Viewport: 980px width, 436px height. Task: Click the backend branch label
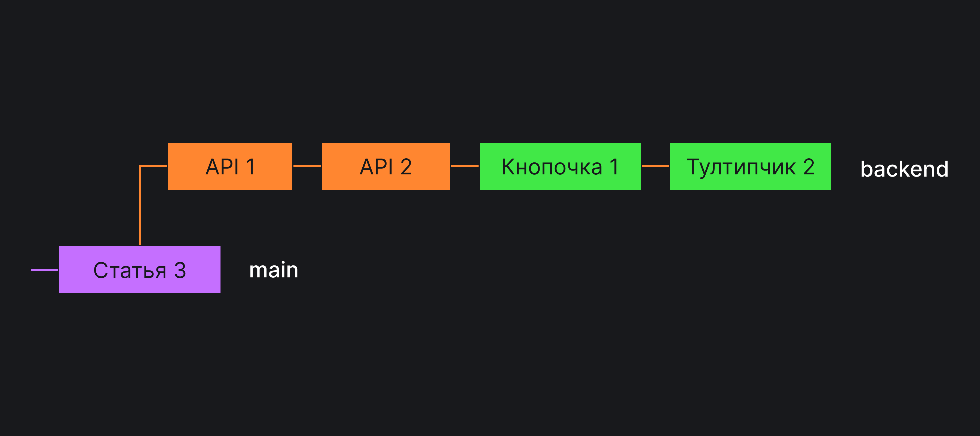[904, 169]
